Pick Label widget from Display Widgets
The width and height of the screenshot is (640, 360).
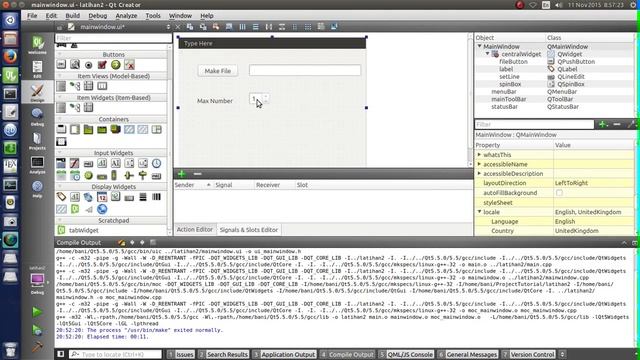click(61, 197)
